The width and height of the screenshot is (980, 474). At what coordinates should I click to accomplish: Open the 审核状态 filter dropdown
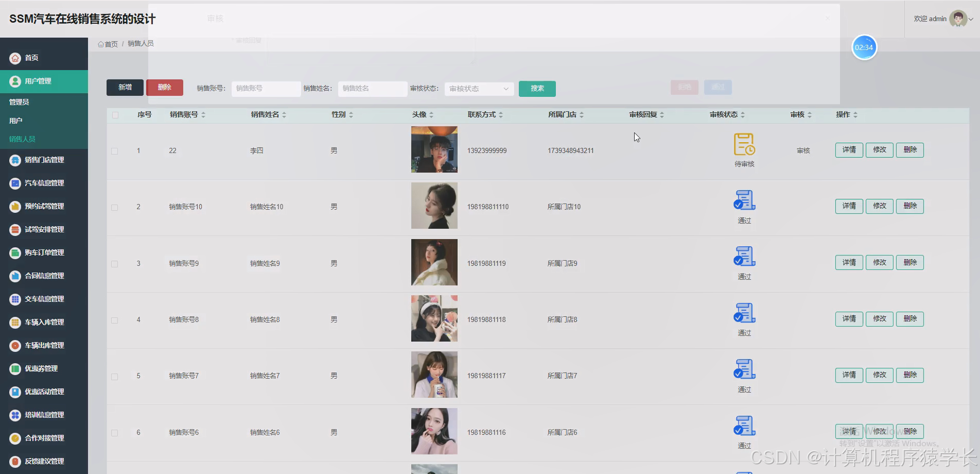[479, 89]
